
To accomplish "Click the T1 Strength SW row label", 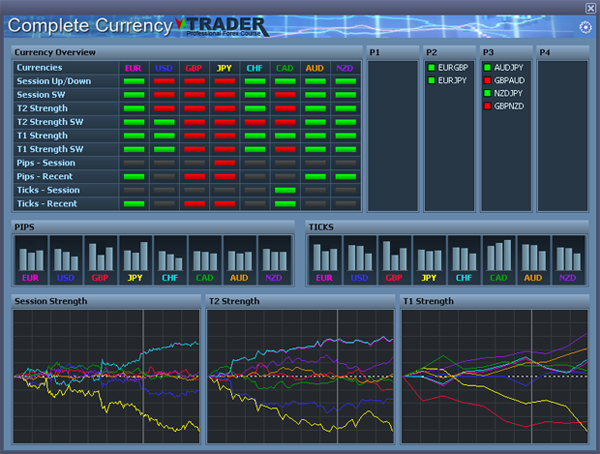I will (x=50, y=149).
